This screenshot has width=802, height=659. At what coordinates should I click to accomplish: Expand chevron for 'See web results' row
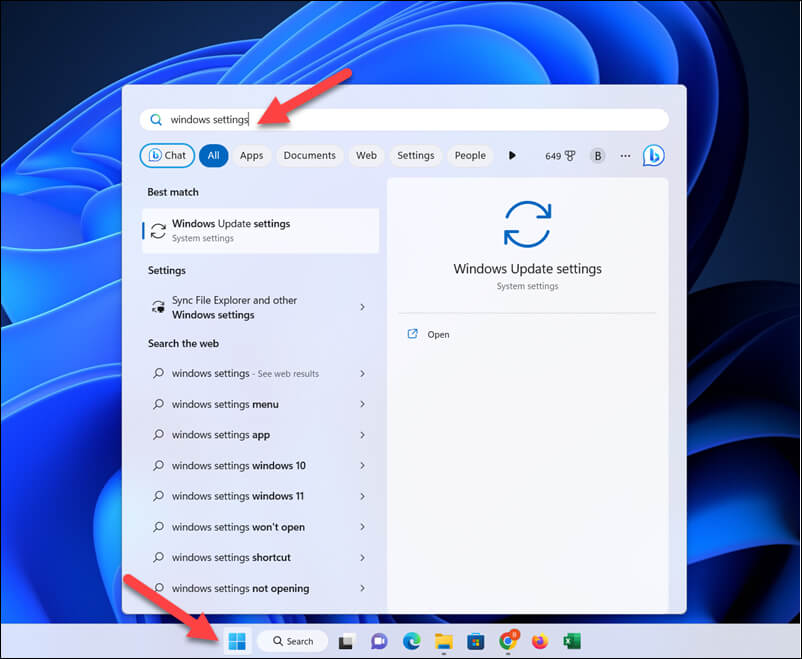click(362, 374)
